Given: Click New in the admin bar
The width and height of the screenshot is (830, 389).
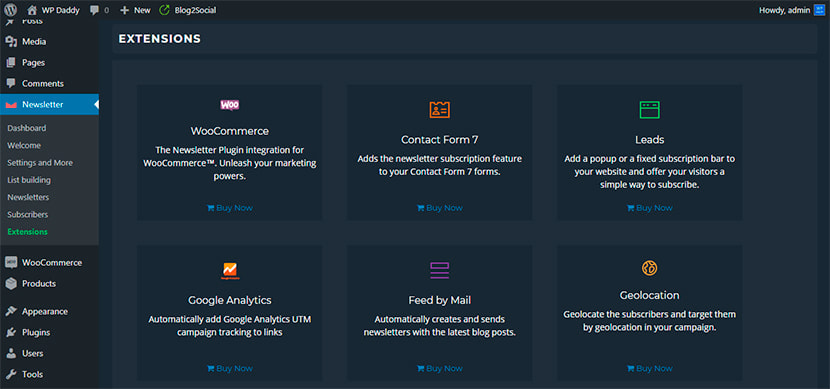Looking at the screenshot, I should 142,10.
